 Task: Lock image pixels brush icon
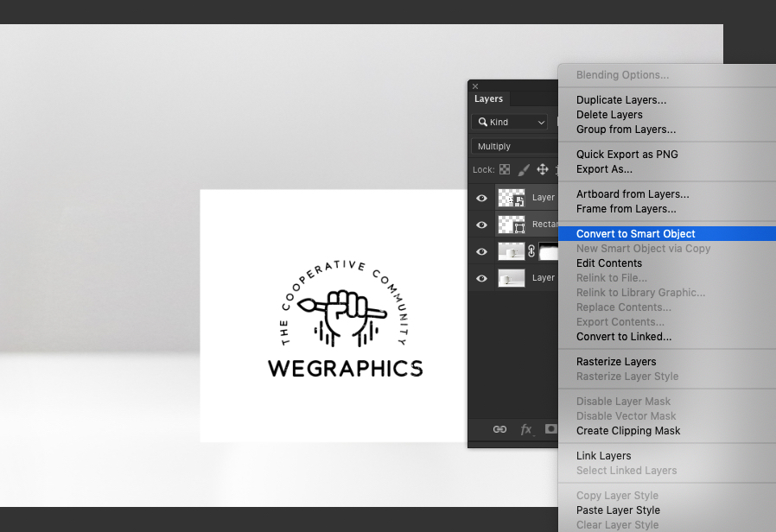(524, 170)
